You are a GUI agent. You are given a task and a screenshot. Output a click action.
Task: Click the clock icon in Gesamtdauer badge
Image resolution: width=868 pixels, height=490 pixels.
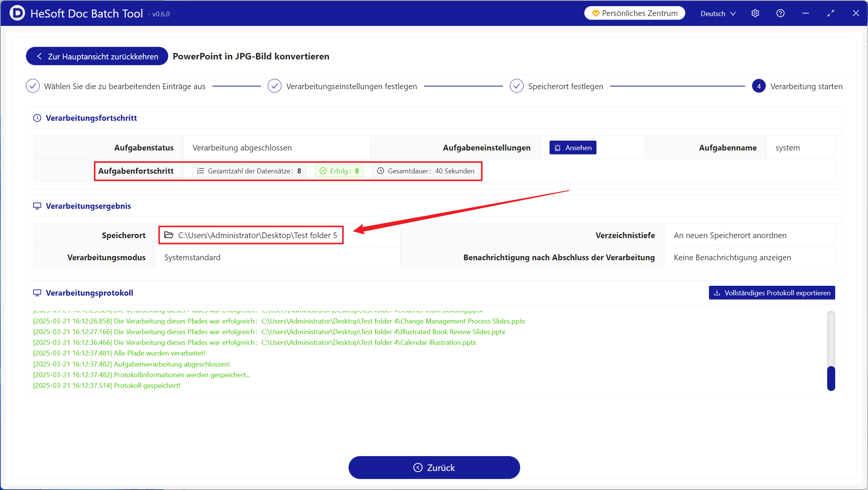[380, 171]
